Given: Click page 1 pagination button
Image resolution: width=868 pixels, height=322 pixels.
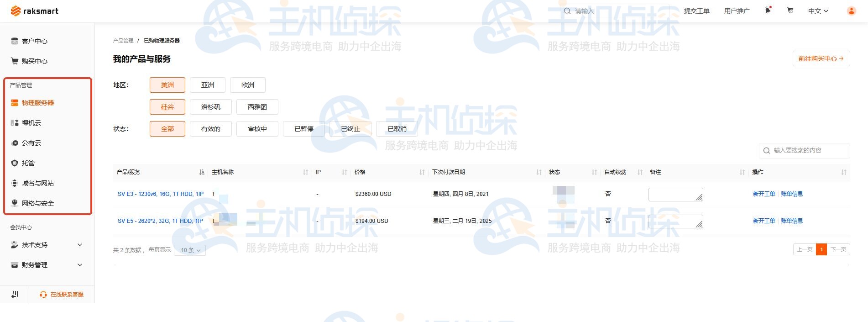Looking at the screenshot, I should point(821,249).
